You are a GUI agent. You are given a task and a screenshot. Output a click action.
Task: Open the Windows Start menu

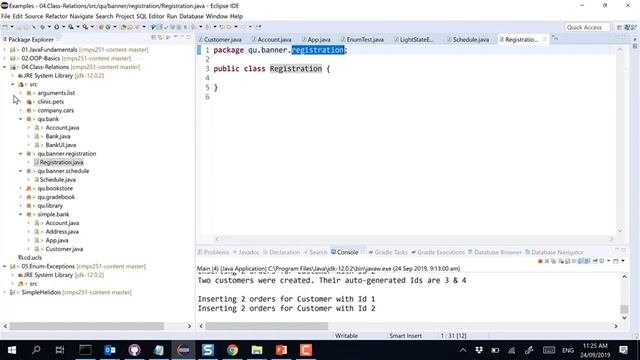coord(12,350)
